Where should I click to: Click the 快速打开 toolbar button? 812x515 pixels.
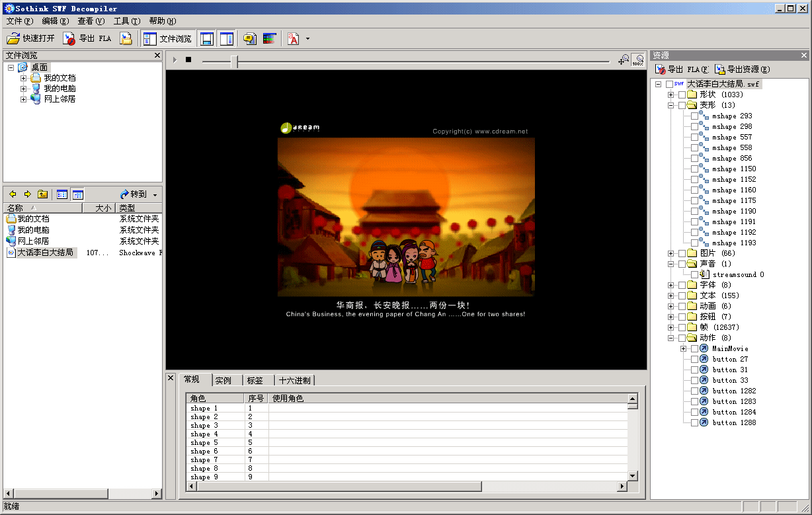pos(31,39)
